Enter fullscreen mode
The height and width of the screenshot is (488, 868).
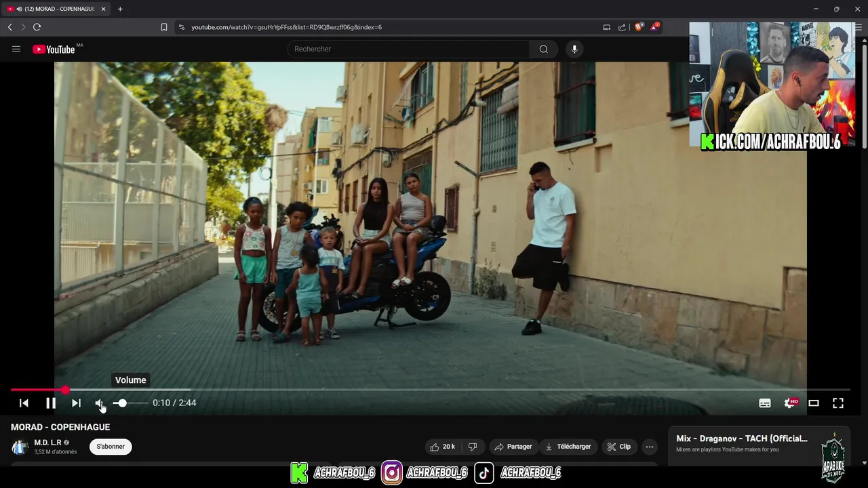pyautogui.click(x=838, y=403)
